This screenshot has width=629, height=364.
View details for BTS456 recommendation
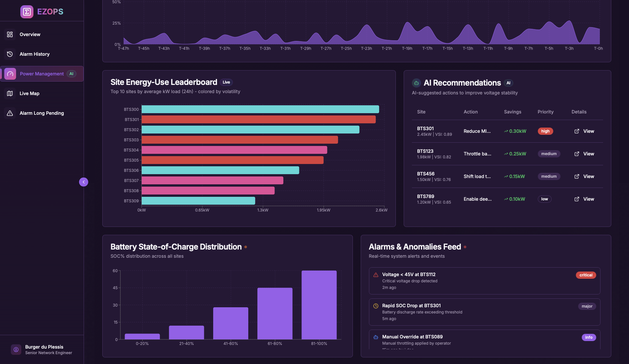(588, 176)
